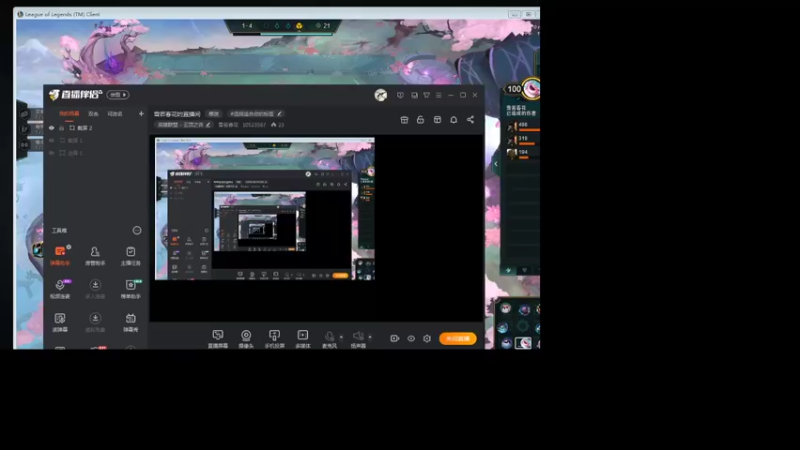Image resolution: width=800 pixels, height=450 pixels.
Task: Select the 319 damage row in game panel
Action: pyautogui.click(x=523, y=141)
